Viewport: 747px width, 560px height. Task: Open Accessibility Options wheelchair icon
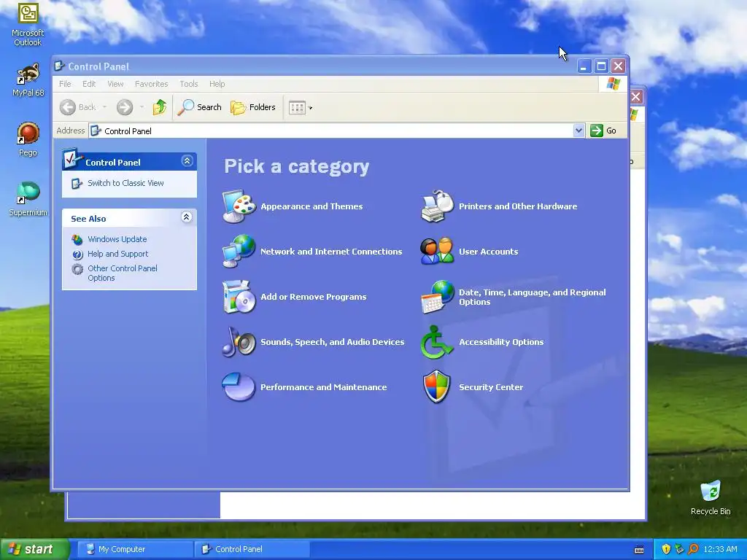pos(436,342)
